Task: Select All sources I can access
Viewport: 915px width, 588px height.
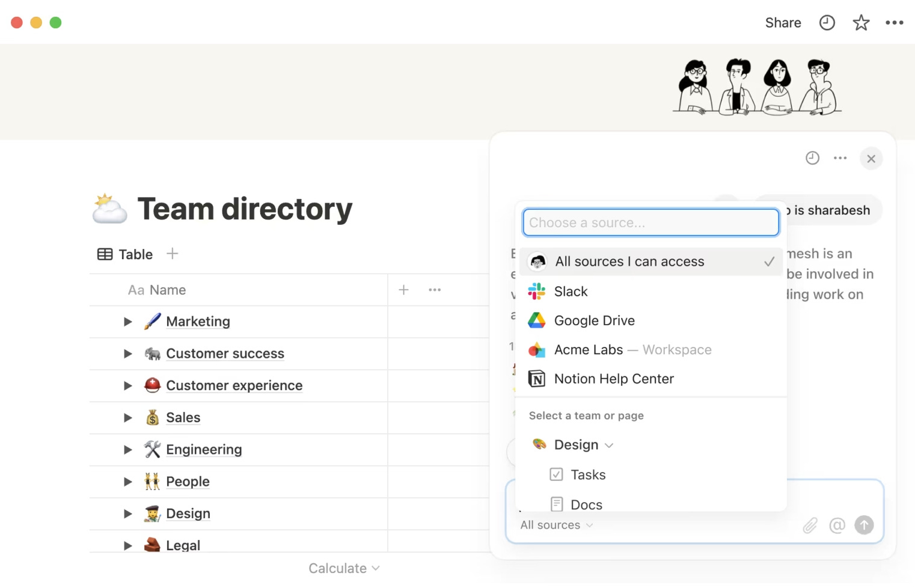Action: (x=651, y=262)
